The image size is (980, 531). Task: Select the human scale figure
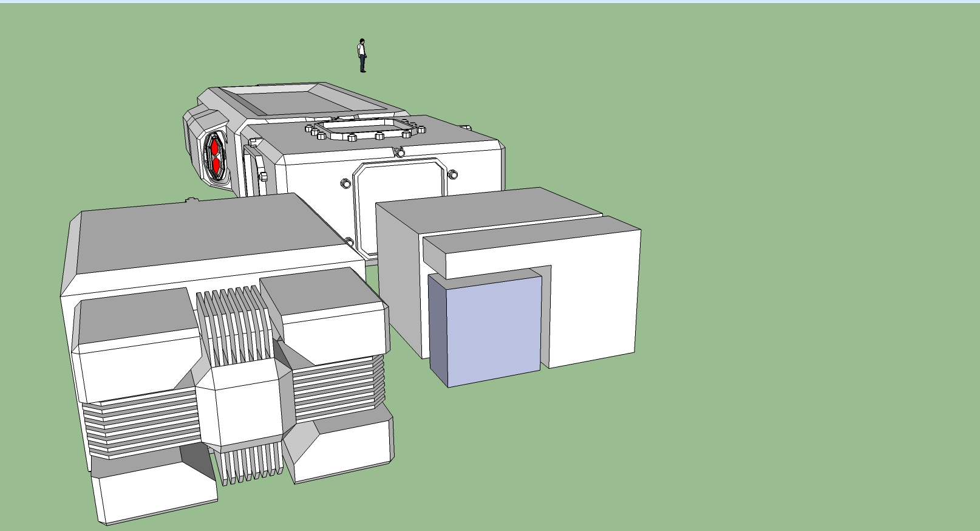point(362,56)
